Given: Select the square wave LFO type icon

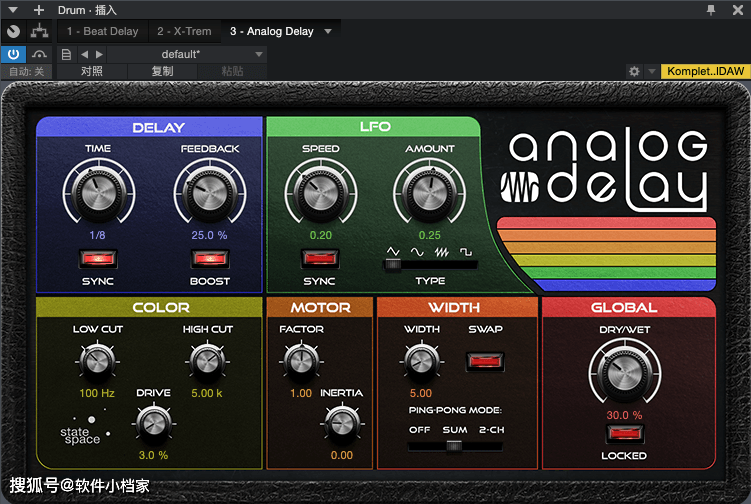Looking at the screenshot, I should click(x=465, y=250).
